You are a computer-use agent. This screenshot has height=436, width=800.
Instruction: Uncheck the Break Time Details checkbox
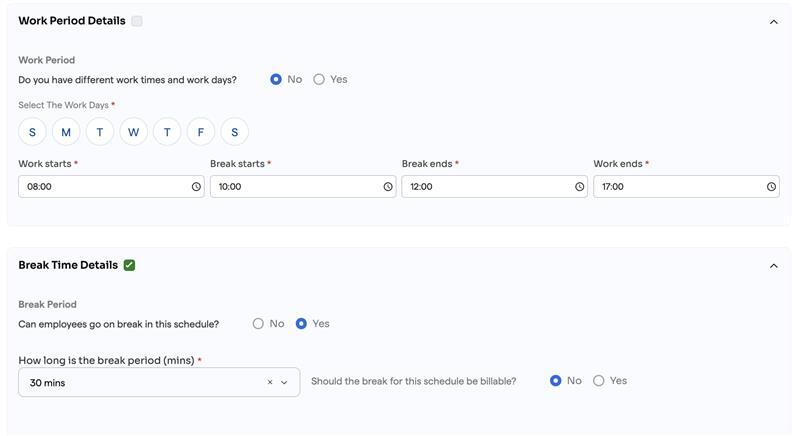tap(129, 265)
